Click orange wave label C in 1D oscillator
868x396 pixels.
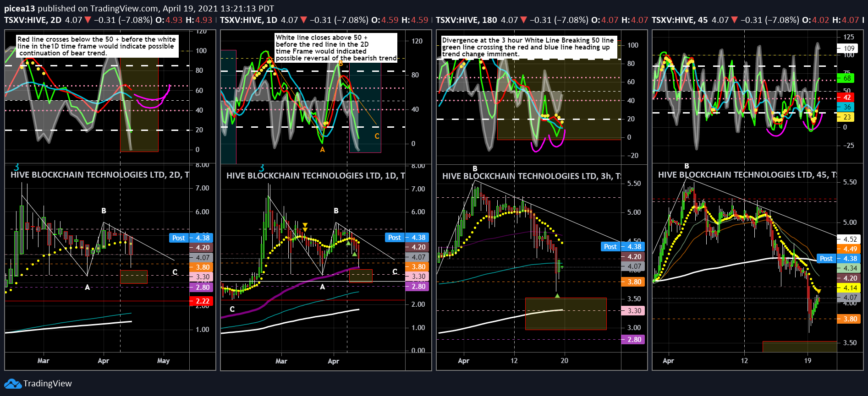(x=377, y=136)
